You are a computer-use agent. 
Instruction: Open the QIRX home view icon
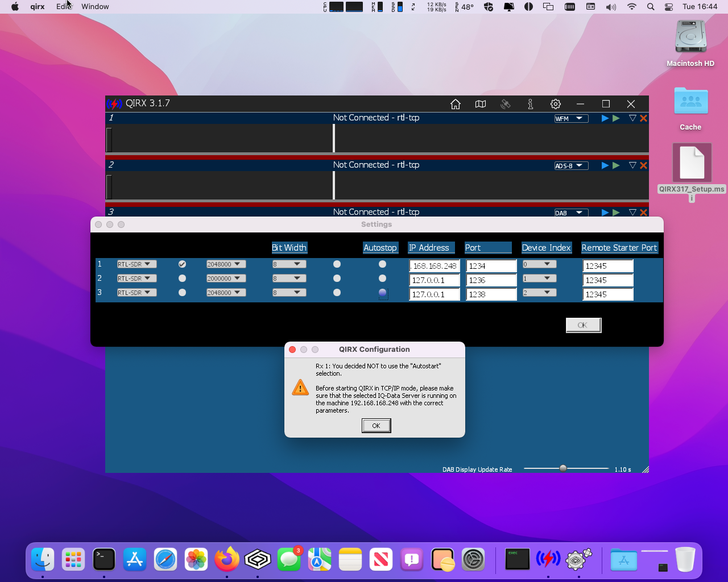coord(455,104)
